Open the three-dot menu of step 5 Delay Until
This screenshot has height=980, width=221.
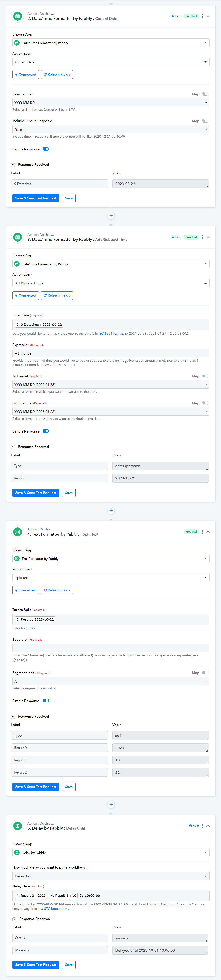click(x=202, y=826)
